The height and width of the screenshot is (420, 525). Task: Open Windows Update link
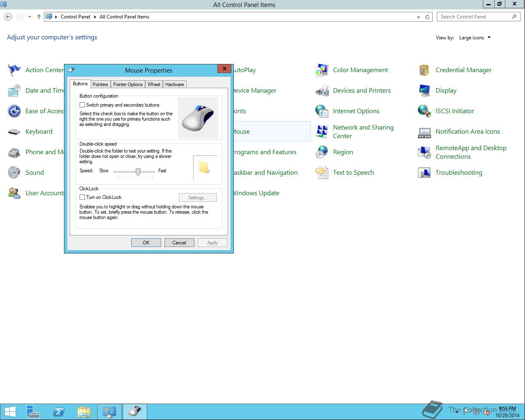(x=256, y=193)
